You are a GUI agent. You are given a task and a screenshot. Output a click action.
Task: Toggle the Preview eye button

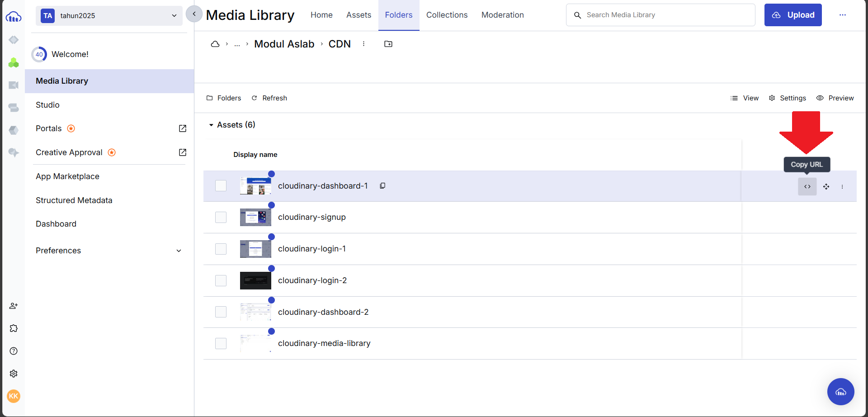835,98
